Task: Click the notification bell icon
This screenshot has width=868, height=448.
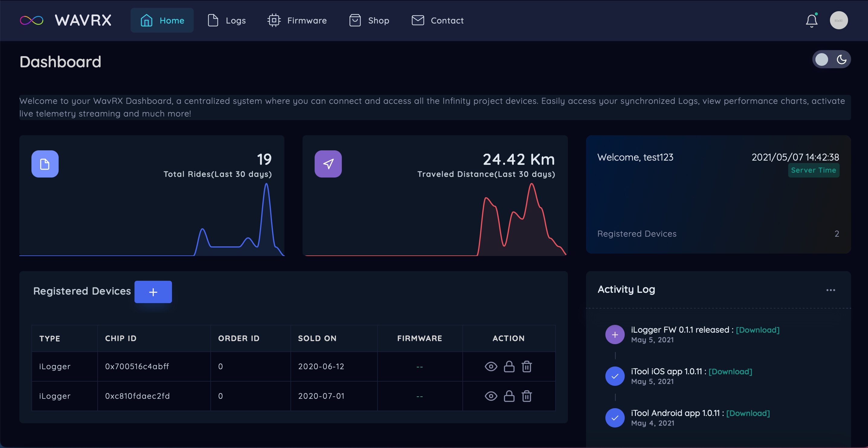Action: pyautogui.click(x=811, y=21)
